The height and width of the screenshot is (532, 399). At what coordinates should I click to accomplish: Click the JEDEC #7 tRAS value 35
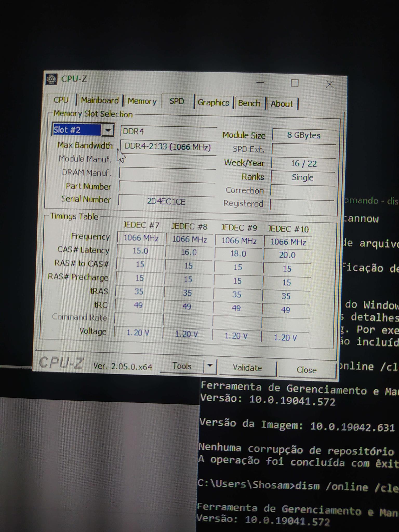[139, 291]
